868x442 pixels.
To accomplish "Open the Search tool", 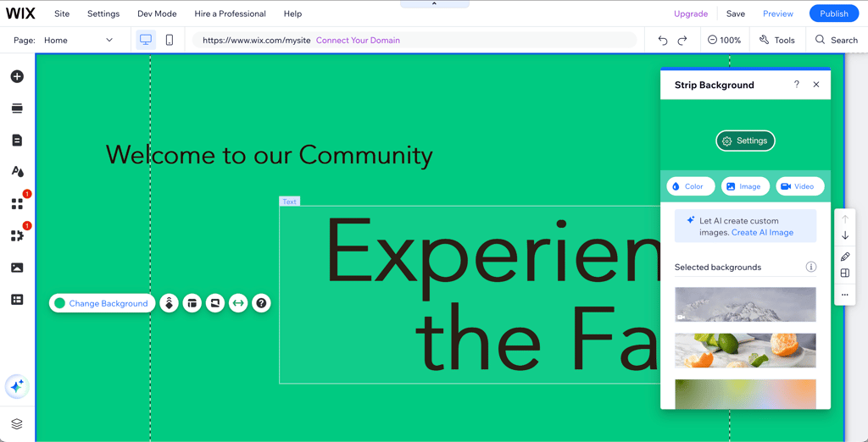I will click(837, 40).
